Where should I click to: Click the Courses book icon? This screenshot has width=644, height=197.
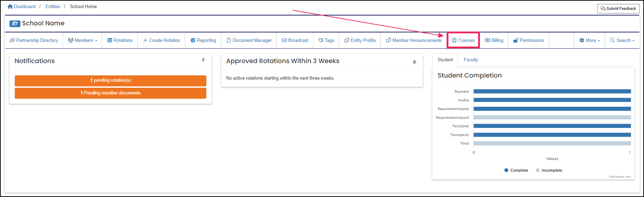coord(455,40)
